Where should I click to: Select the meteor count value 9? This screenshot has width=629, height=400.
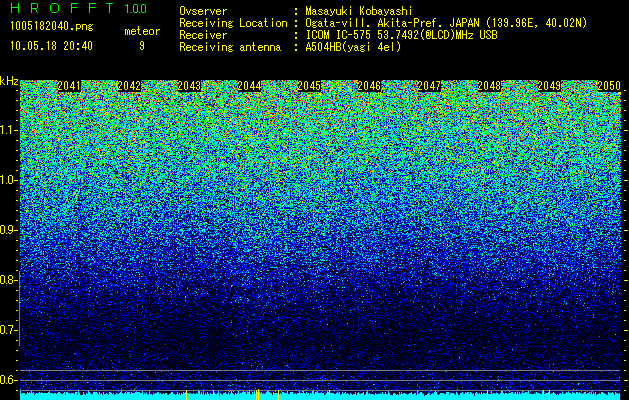[x=142, y=46]
